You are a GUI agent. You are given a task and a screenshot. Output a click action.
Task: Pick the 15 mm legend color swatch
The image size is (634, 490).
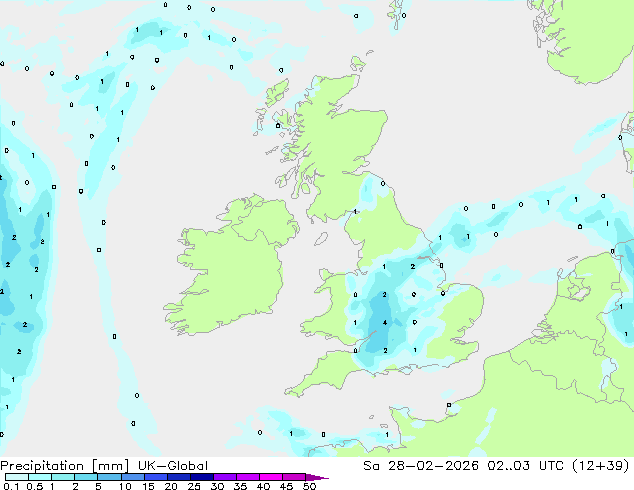155,477
